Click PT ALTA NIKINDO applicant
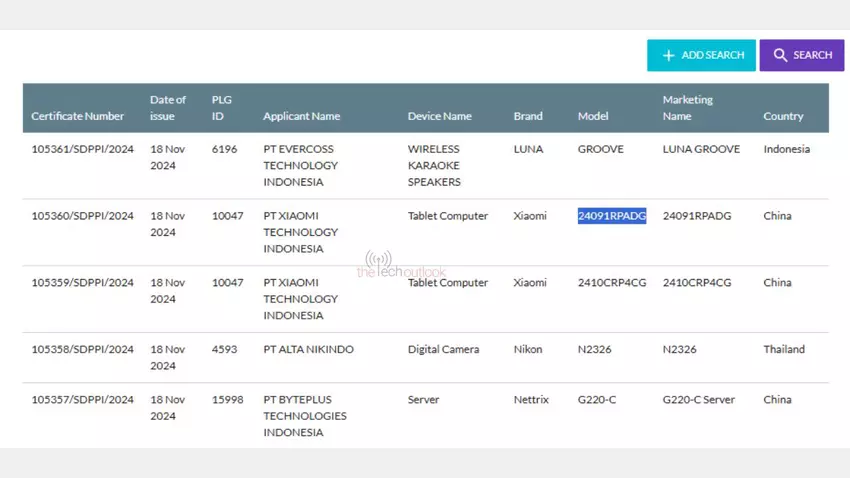The height and width of the screenshot is (478, 850). click(308, 349)
